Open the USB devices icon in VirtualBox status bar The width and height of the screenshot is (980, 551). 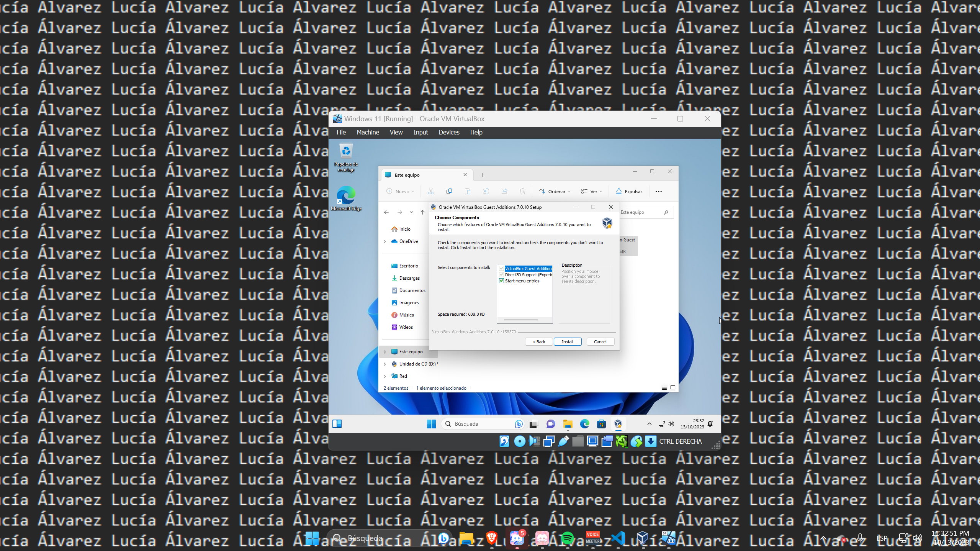[x=564, y=441]
